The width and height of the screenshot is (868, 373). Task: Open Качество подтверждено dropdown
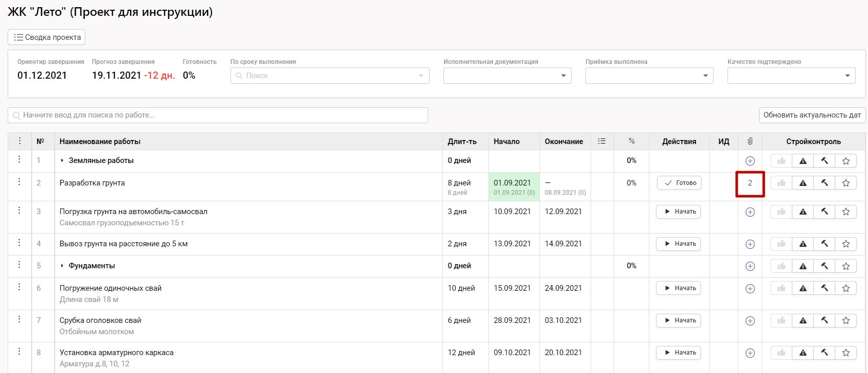pos(791,76)
